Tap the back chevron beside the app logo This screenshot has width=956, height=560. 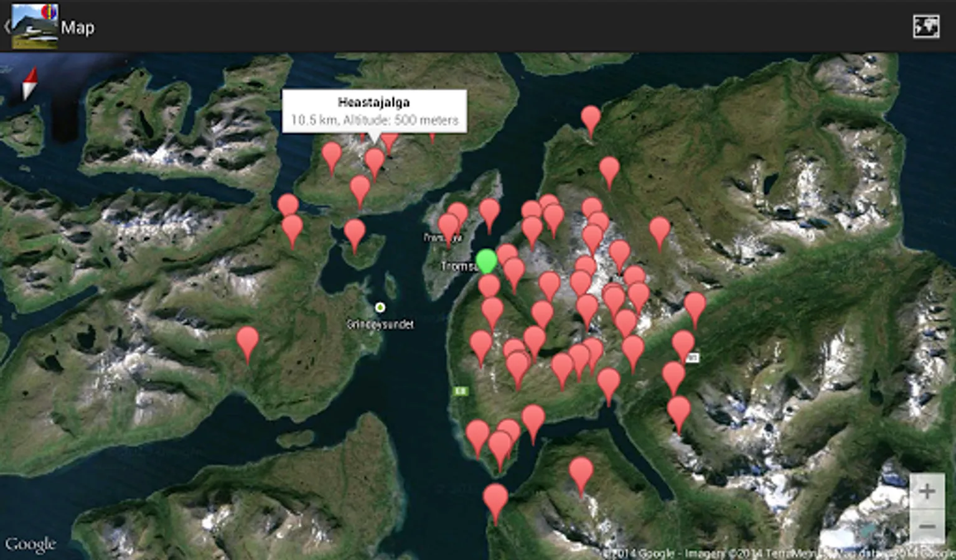pos(7,27)
